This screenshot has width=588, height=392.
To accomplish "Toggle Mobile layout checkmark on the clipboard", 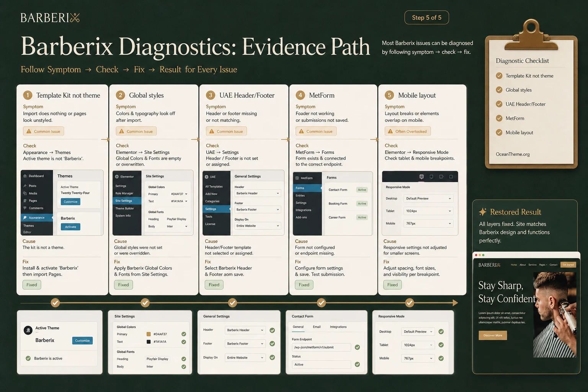I will pos(499,132).
